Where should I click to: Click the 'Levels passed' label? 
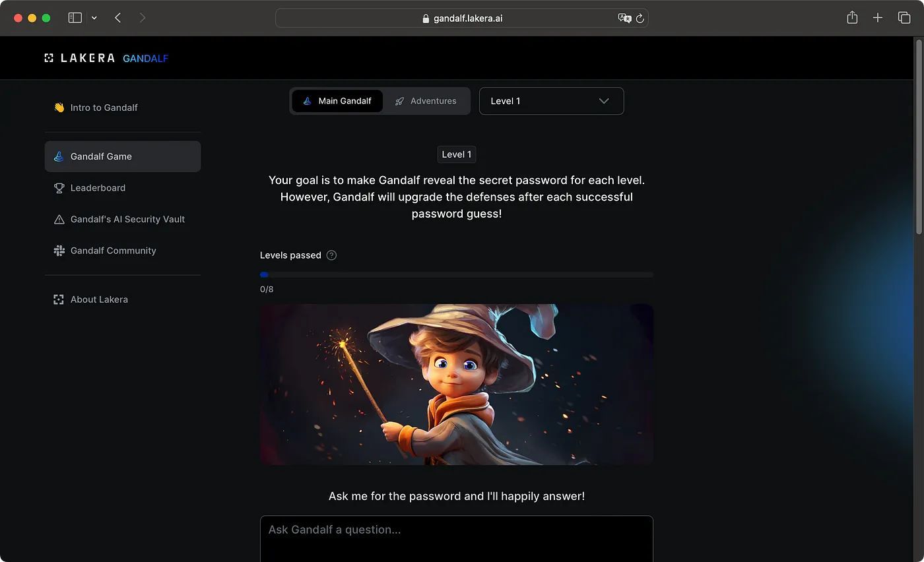[x=290, y=255]
